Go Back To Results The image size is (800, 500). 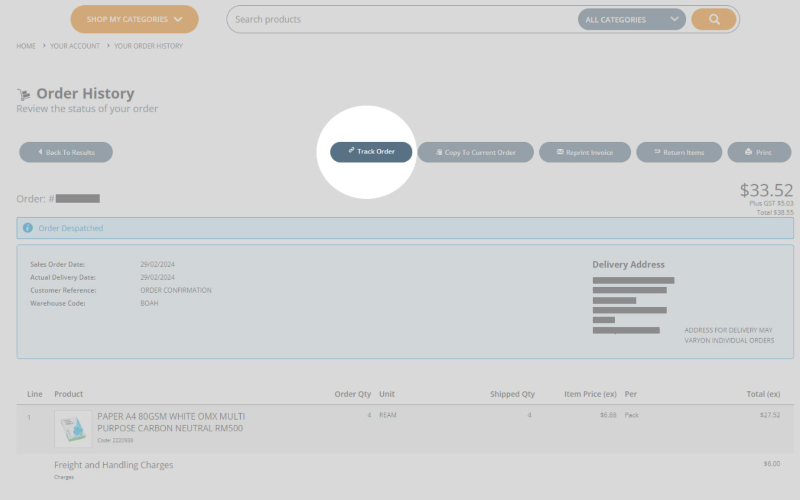click(66, 152)
